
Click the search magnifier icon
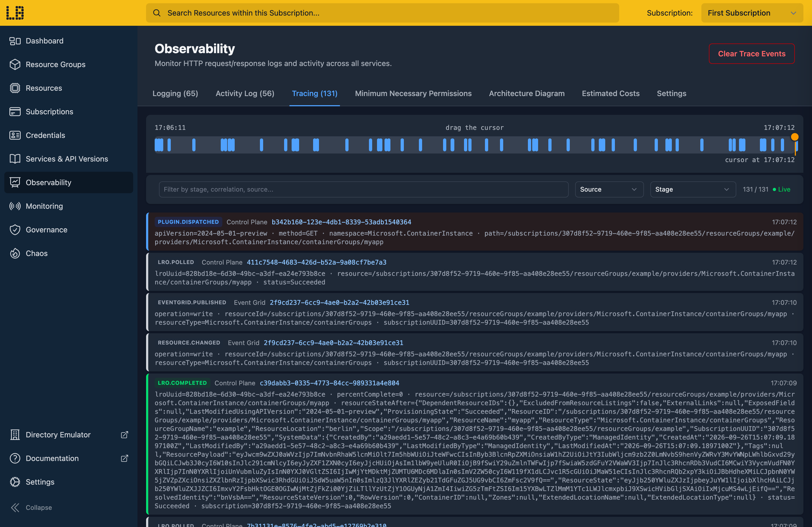point(157,13)
